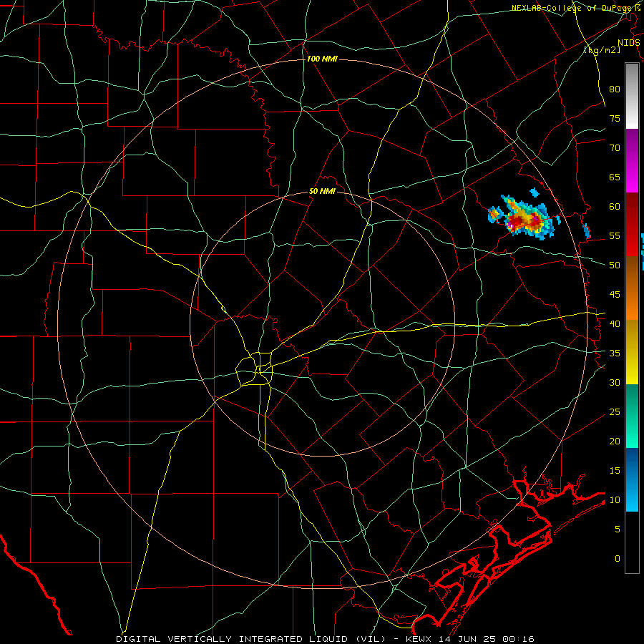
Task: Pick the magenta-purple segment of the color bar
Action: [x=632, y=161]
